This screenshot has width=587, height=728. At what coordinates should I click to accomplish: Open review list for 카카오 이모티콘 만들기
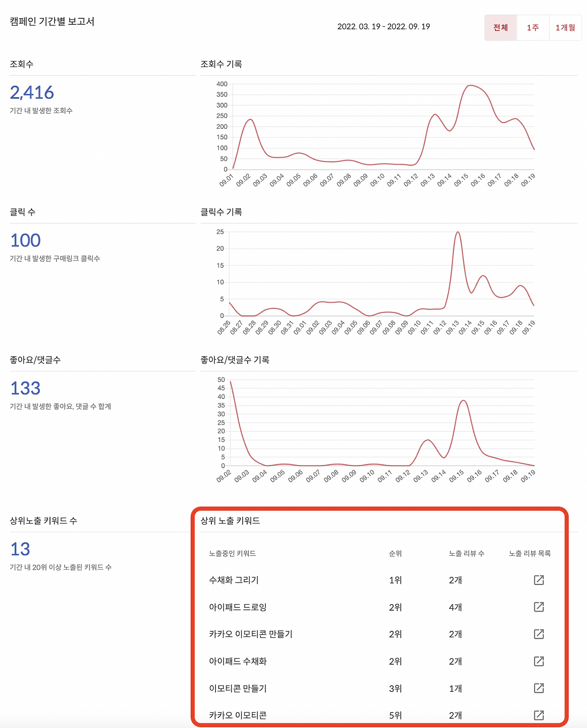tap(539, 634)
